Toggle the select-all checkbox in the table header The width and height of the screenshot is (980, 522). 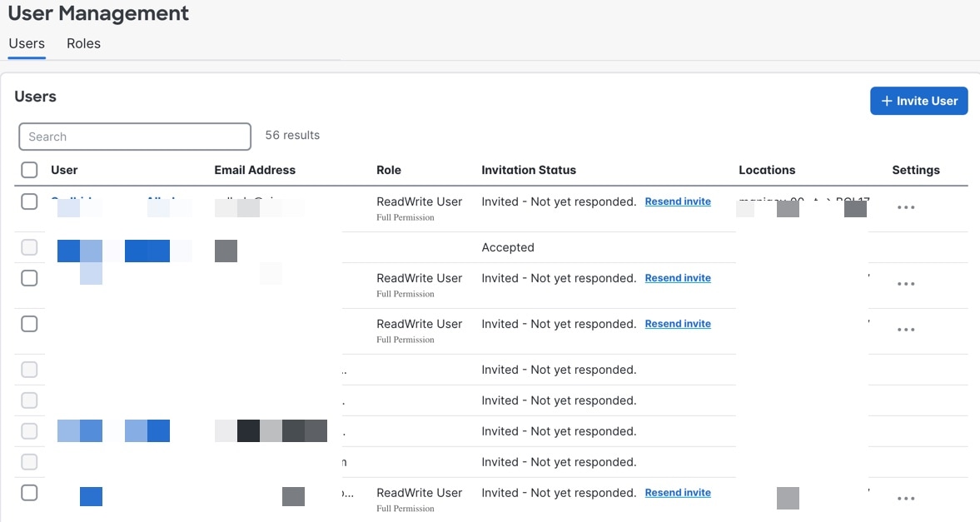29,170
